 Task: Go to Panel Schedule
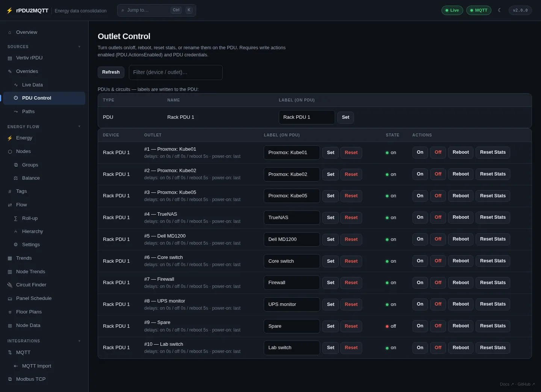tap(44, 298)
